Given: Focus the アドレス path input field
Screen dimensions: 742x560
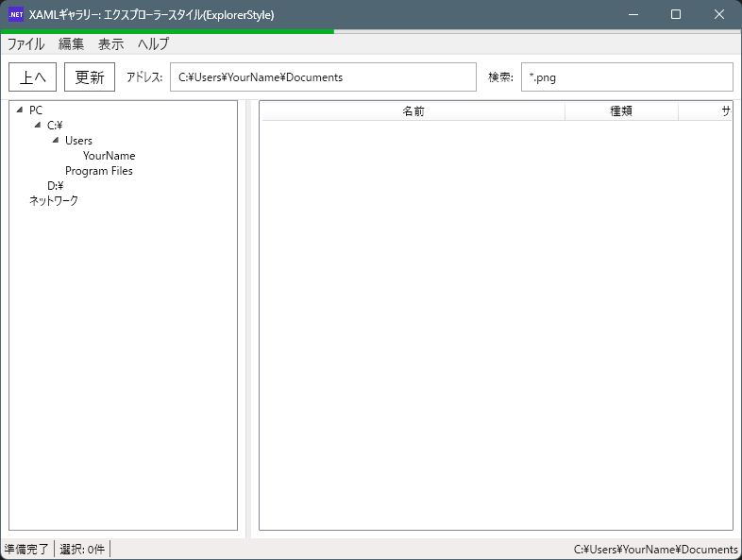Looking at the screenshot, I should click(323, 77).
